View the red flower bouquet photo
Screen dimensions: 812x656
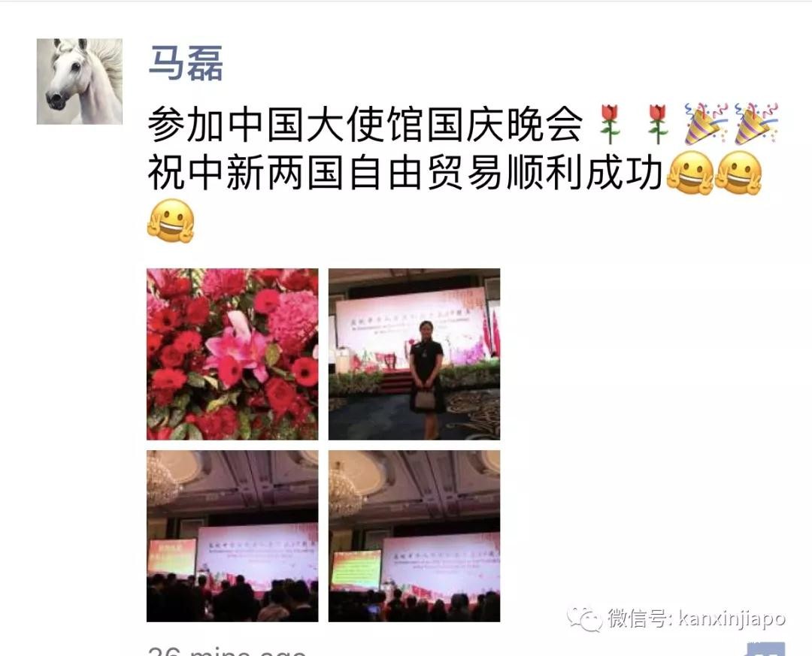point(232,354)
